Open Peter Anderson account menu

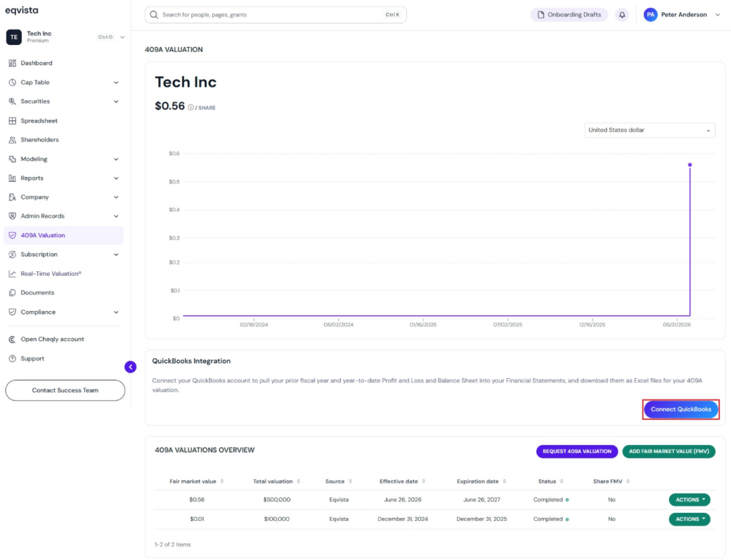click(x=682, y=15)
